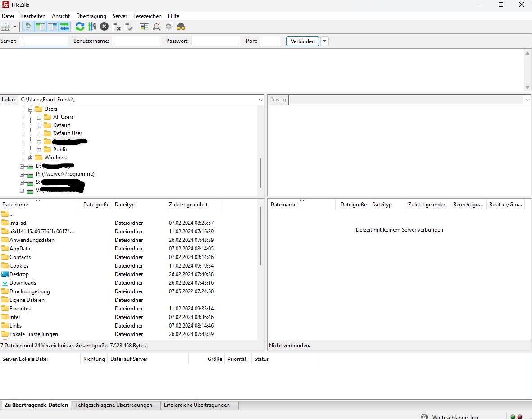Toggle directory comparison with the magnifier toolbar icon
This screenshot has width=532, height=419.
[157, 27]
